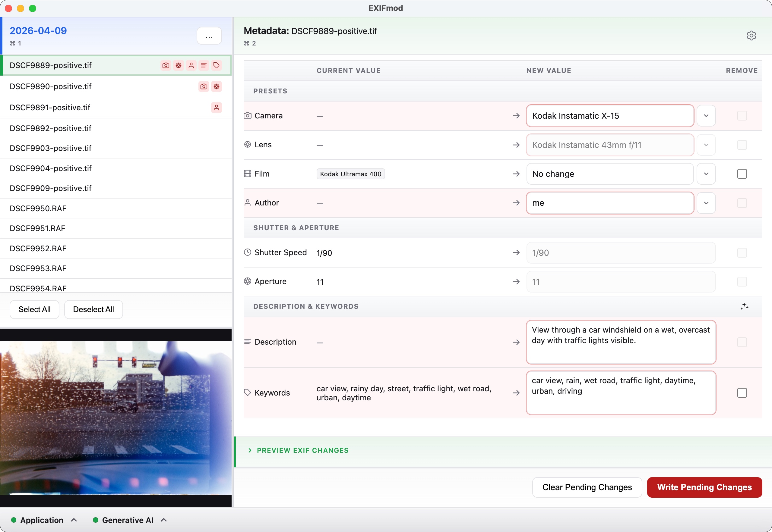Click lens badge on DSCF9890-positive.tif row
The image size is (772, 532).
click(217, 87)
